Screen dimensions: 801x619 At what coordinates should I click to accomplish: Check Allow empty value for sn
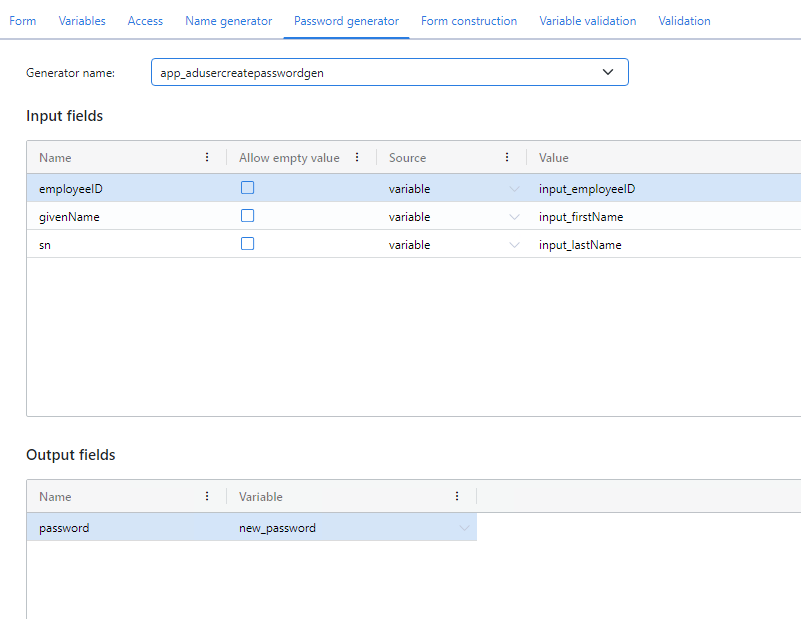(x=247, y=244)
